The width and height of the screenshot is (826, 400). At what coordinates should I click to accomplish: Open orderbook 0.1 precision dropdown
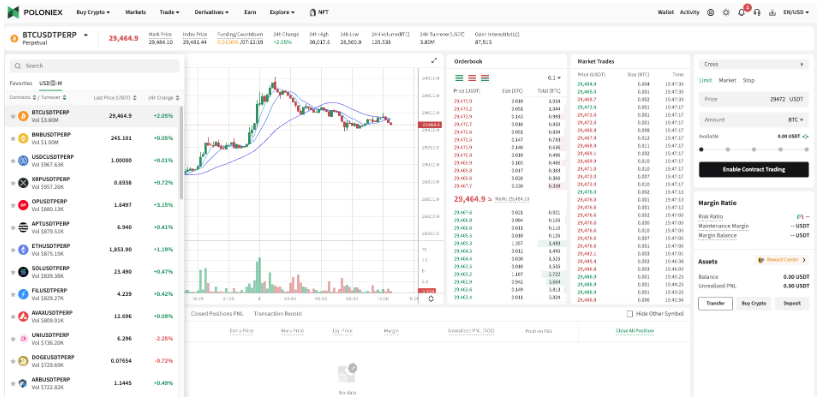[x=554, y=78]
